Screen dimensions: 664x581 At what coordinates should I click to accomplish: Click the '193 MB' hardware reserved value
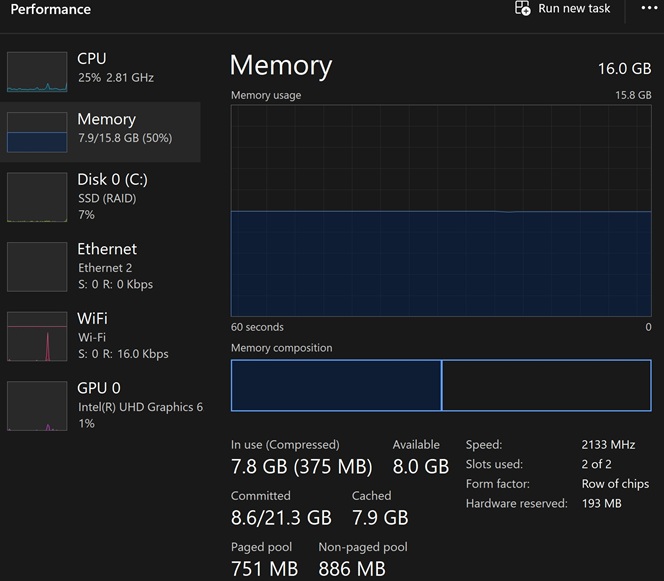point(601,503)
